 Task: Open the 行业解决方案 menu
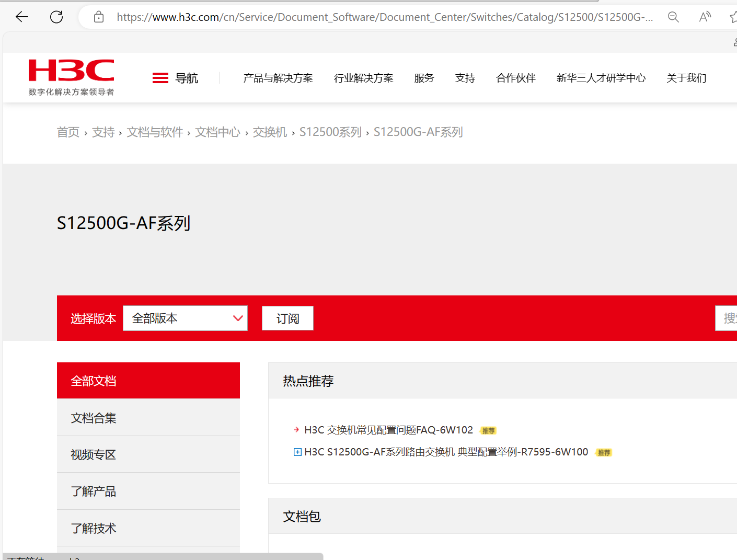pyautogui.click(x=364, y=78)
